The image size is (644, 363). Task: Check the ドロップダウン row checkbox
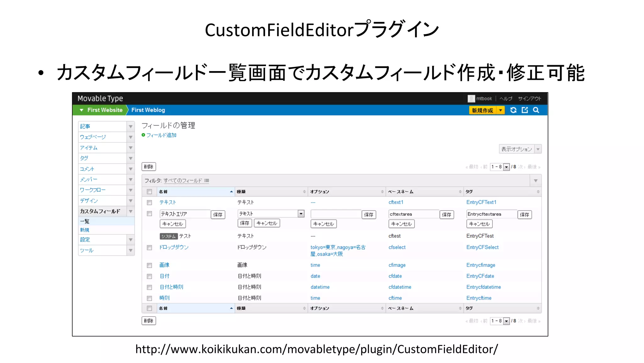tap(149, 248)
